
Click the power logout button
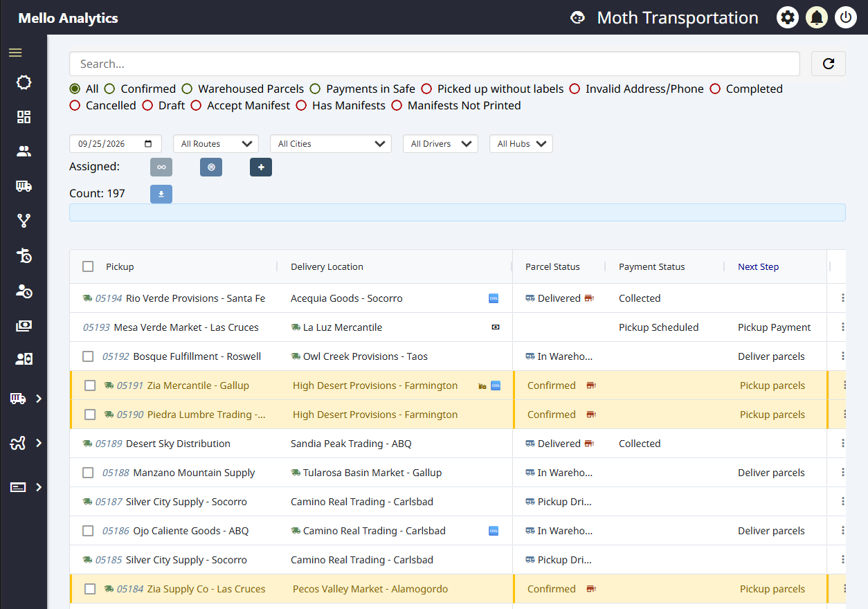846,17
